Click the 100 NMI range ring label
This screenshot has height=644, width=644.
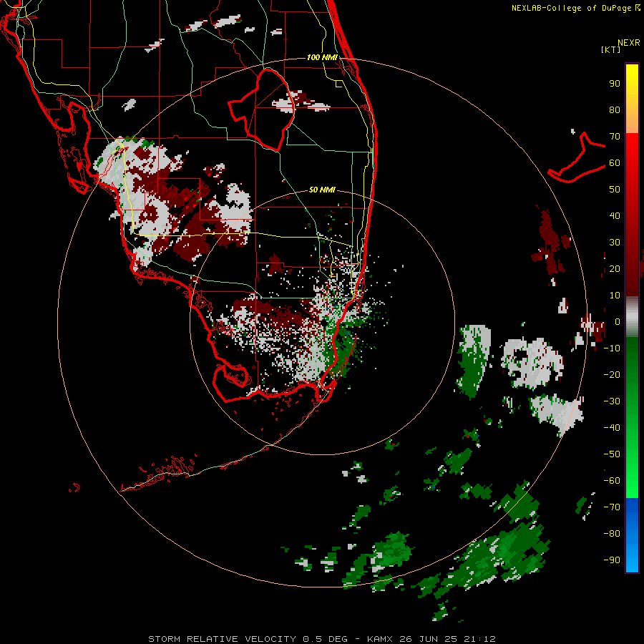(322, 57)
